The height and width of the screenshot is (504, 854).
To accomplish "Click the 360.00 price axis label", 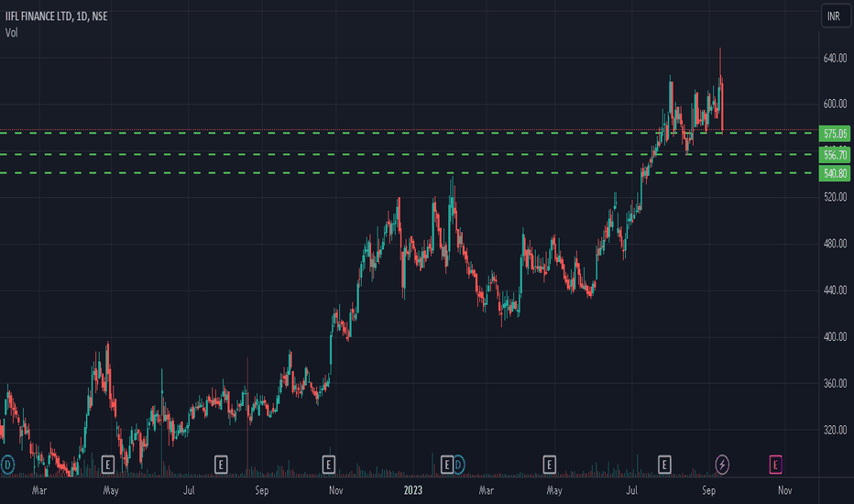I will 835,384.
